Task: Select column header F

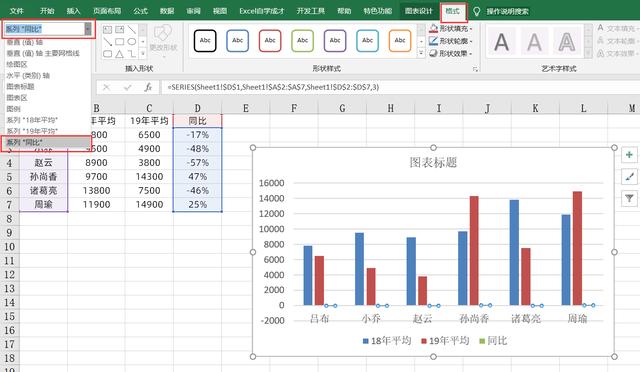Action: coord(294,108)
